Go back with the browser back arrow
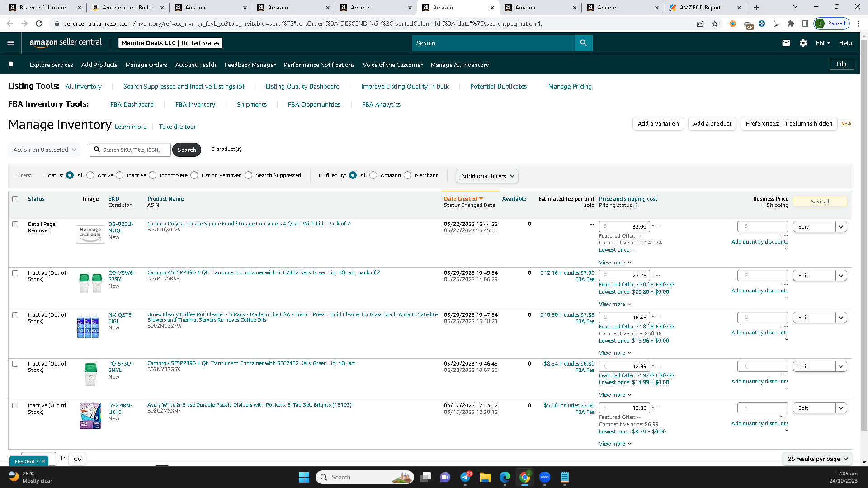 pyautogui.click(x=10, y=23)
